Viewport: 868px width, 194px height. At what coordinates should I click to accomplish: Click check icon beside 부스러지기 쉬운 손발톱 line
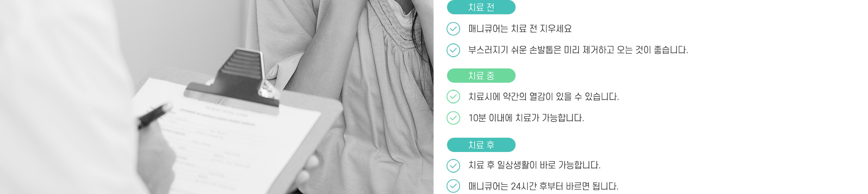pyautogui.click(x=453, y=50)
